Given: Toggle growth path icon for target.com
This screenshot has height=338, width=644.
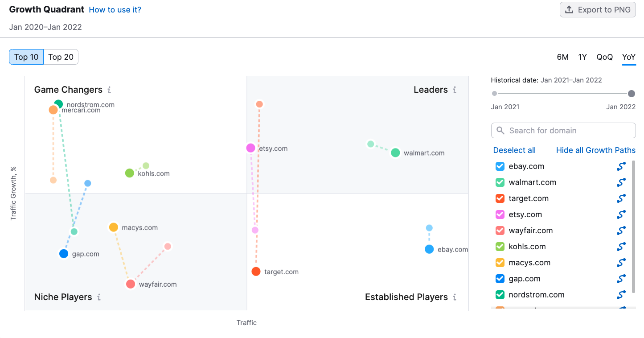Looking at the screenshot, I should click(621, 198).
